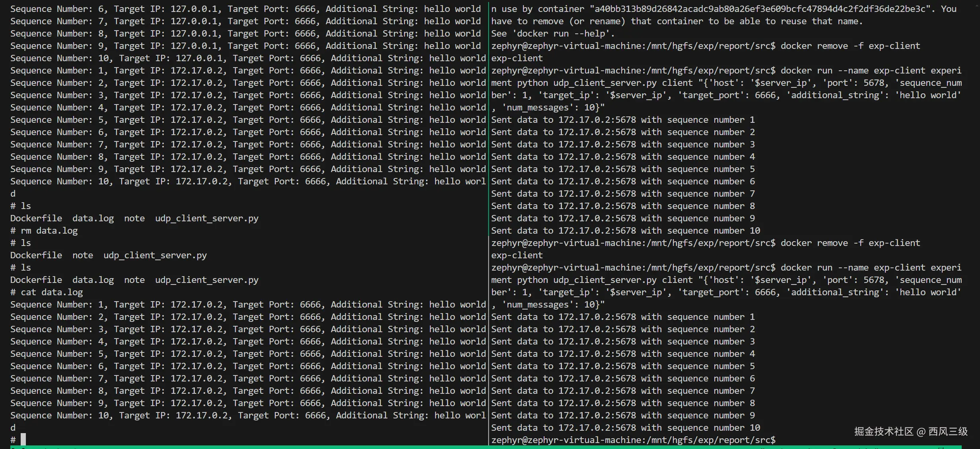Click the green tmux status bar
This screenshot has height=449, width=980.
click(477, 447)
